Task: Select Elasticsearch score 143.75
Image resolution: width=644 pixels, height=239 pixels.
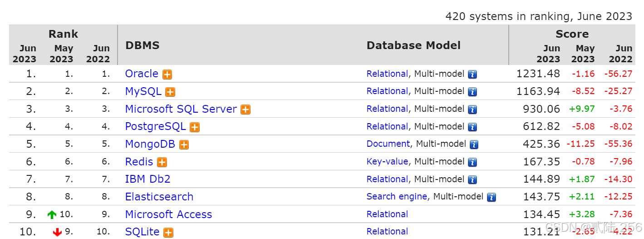Action: click(x=541, y=197)
